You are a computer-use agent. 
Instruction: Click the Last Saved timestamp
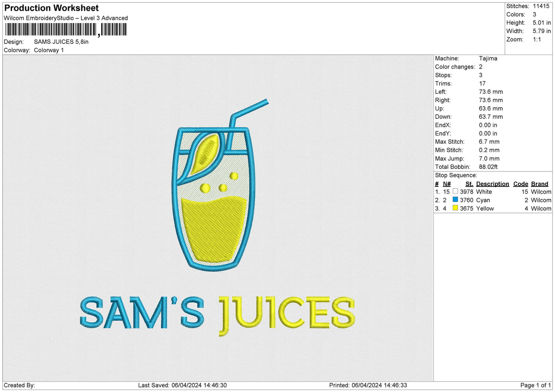coord(182,386)
